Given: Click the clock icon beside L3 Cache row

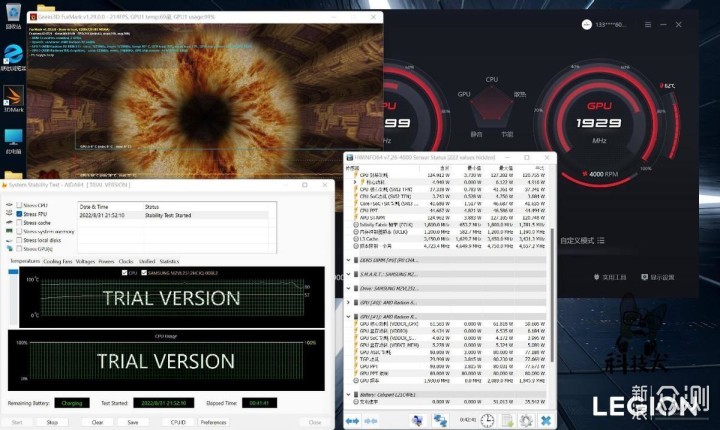Looking at the screenshot, I should pyautogui.click(x=356, y=239).
